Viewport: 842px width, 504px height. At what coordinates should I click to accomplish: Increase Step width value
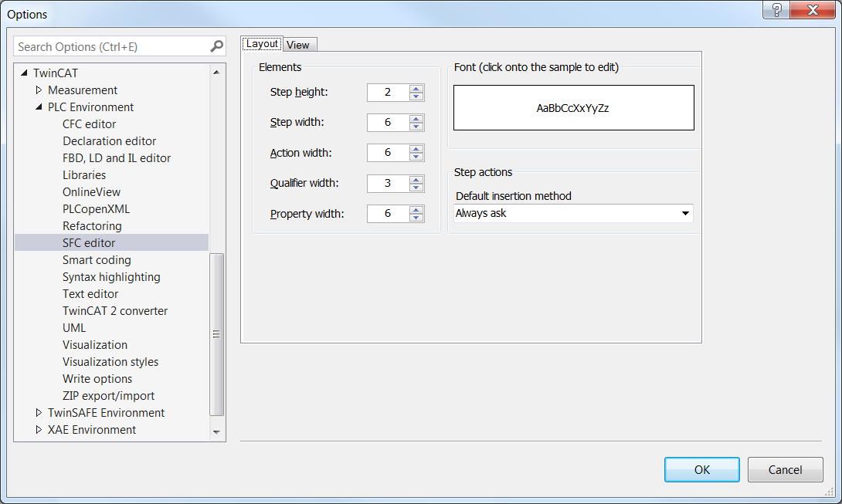(x=416, y=119)
